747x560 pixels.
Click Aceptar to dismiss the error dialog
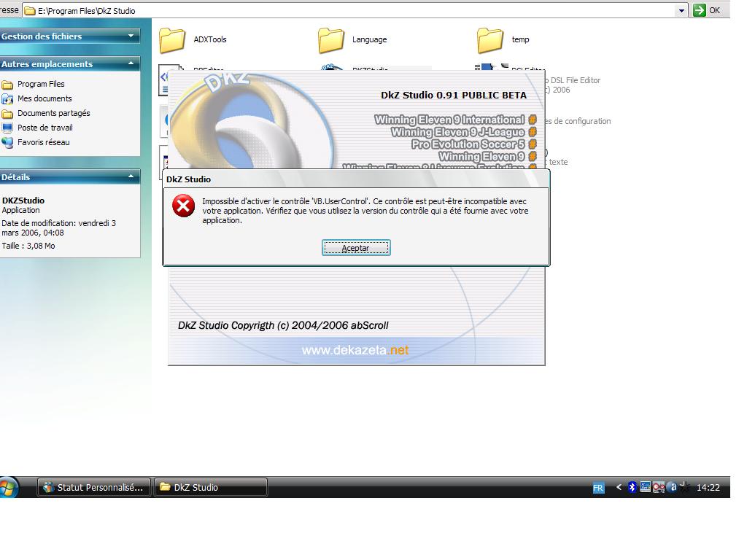(x=356, y=248)
